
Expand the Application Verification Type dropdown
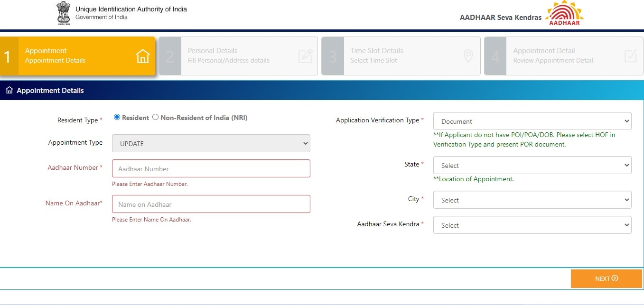click(x=532, y=121)
